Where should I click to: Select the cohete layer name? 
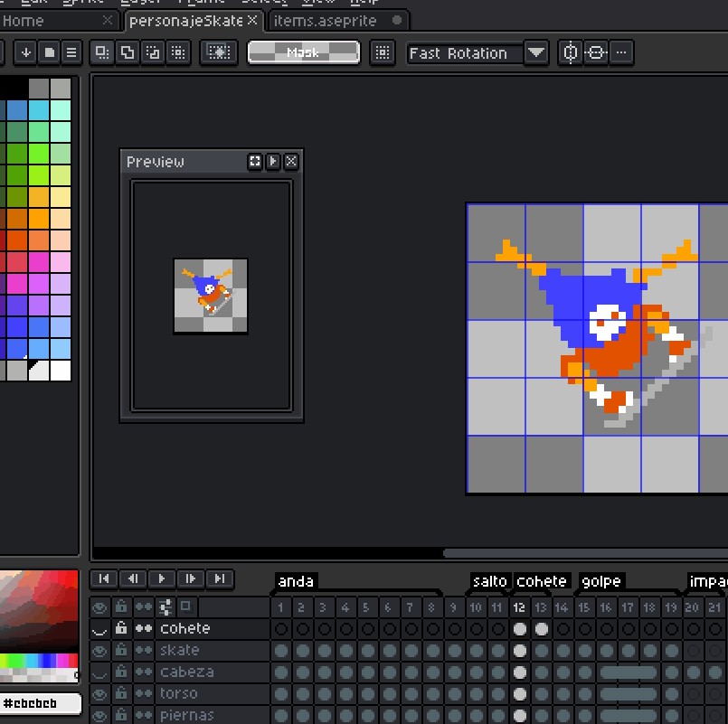[x=185, y=628]
